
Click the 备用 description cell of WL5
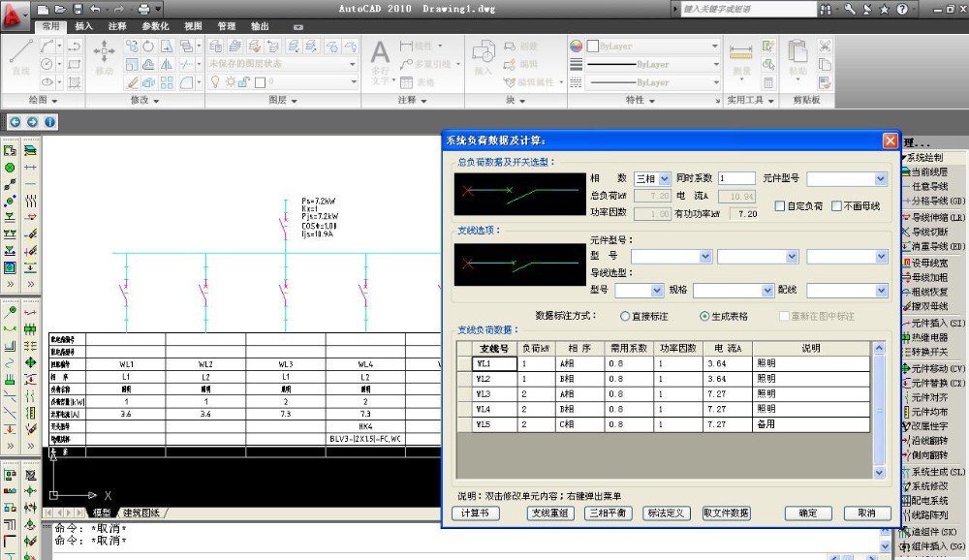[x=811, y=424]
